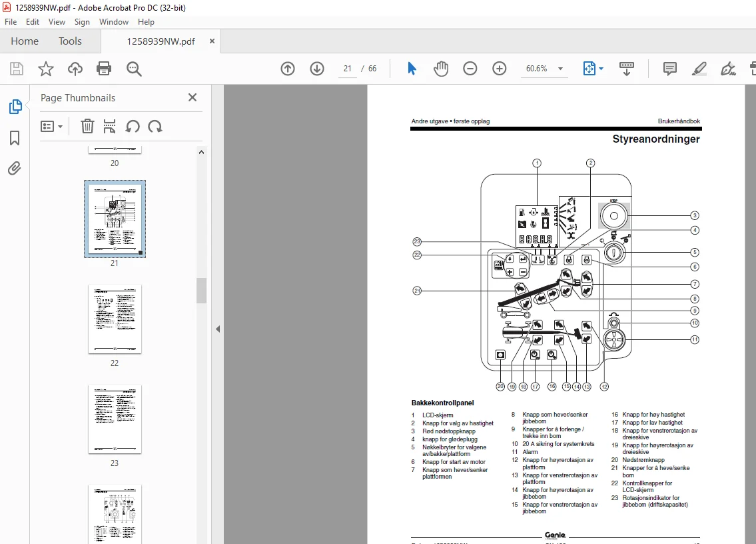Print the document

pyautogui.click(x=104, y=69)
